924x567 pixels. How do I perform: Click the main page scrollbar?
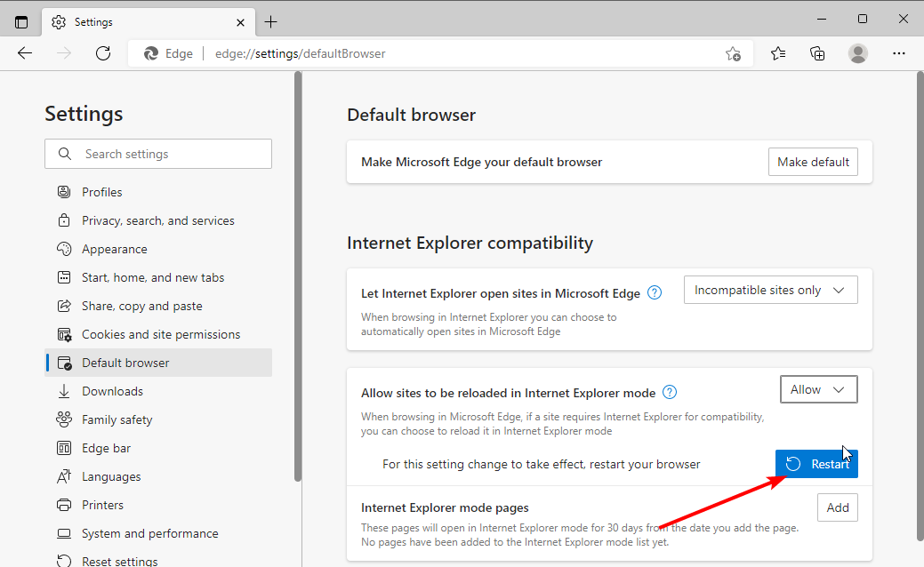coord(920,307)
